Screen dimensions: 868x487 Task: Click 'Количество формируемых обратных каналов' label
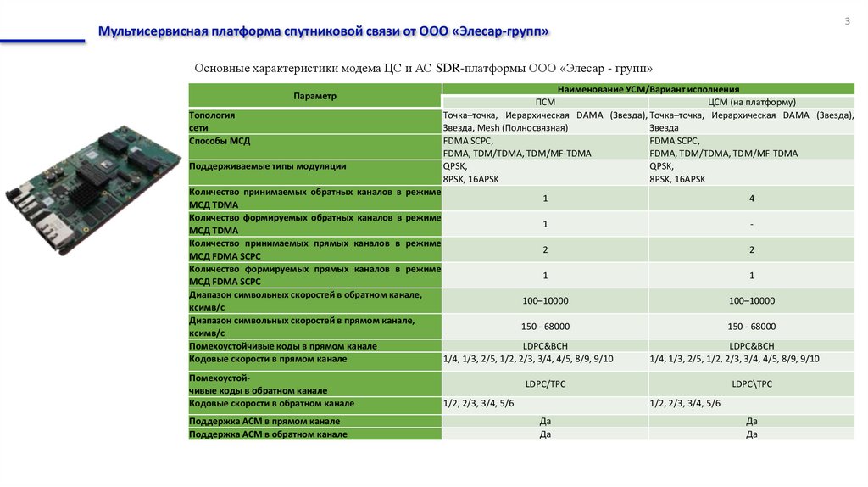point(315,224)
